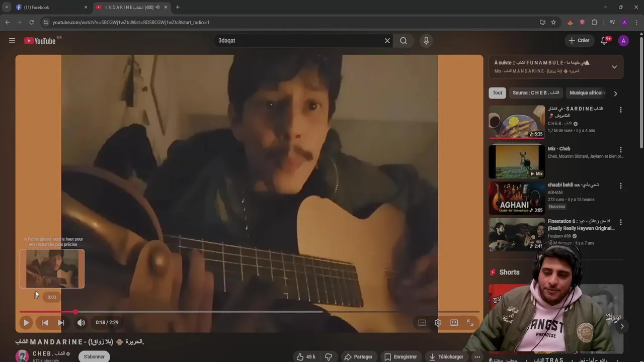Open the tab search dropdown arrow

click(x=7, y=7)
